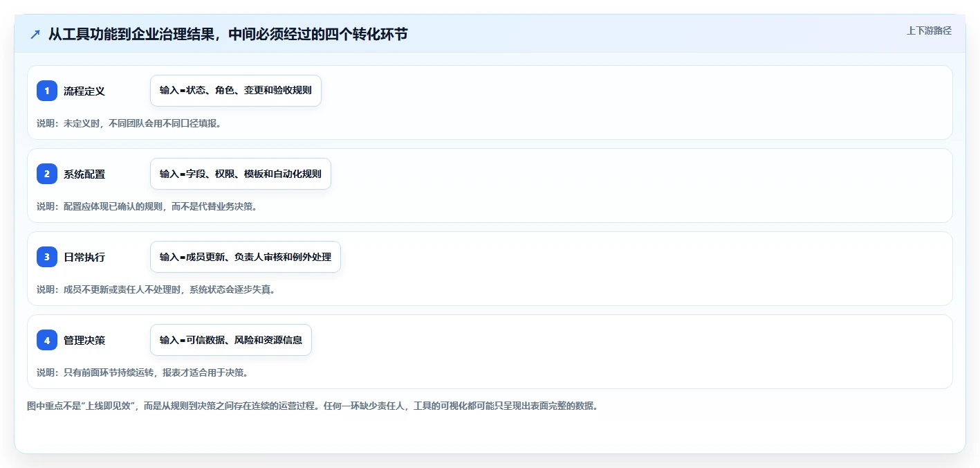Select step badge number 2
The image size is (980, 468).
point(47,174)
